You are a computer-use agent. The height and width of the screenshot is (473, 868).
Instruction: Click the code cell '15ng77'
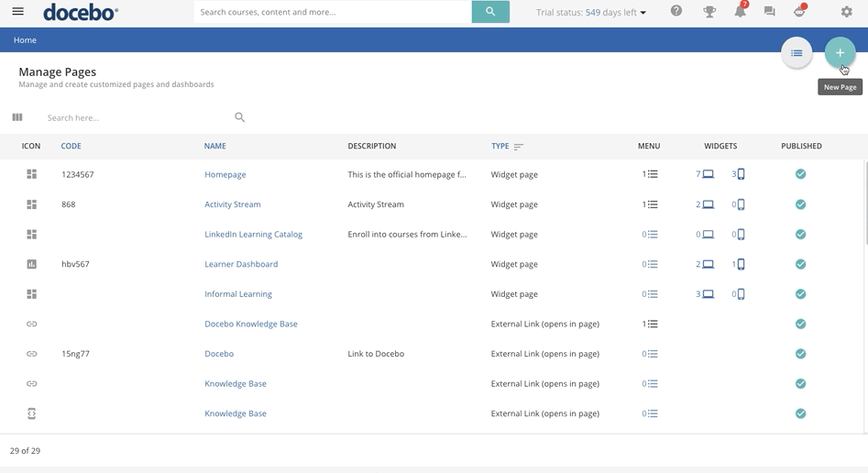click(x=75, y=354)
